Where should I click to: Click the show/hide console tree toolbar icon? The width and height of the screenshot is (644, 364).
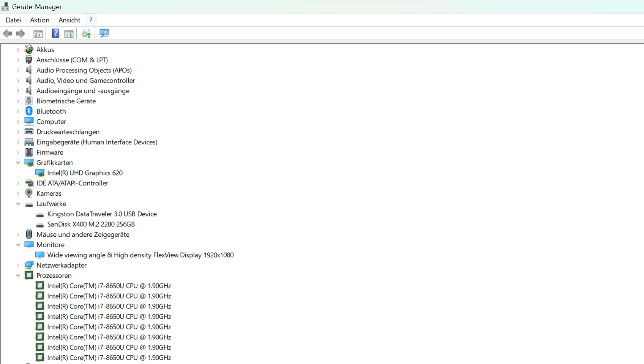click(x=38, y=34)
